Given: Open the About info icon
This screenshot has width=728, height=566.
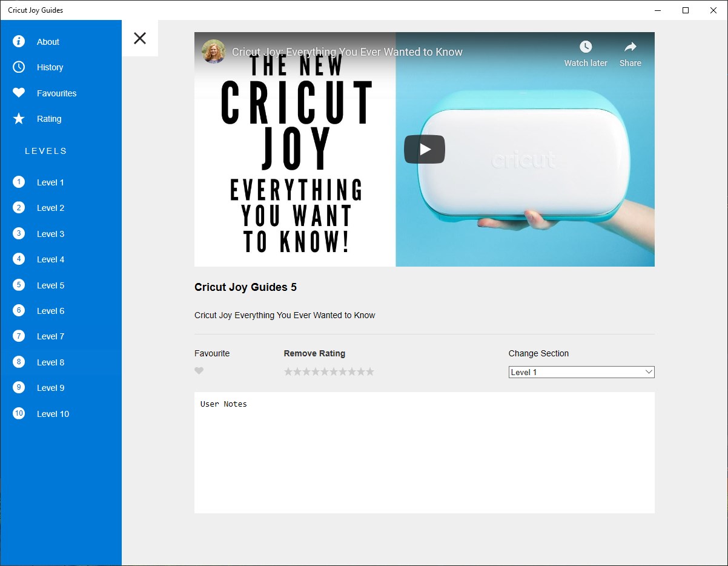Looking at the screenshot, I should (19, 41).
